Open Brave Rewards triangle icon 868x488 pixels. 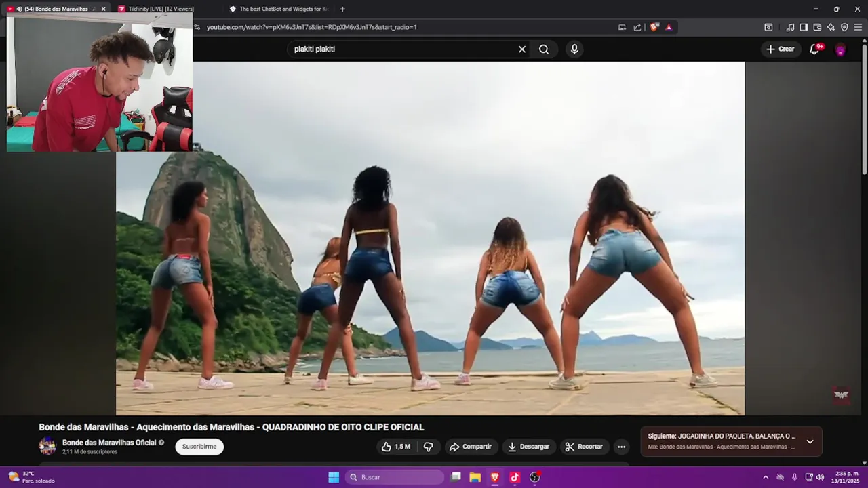(x=669, y=27)
